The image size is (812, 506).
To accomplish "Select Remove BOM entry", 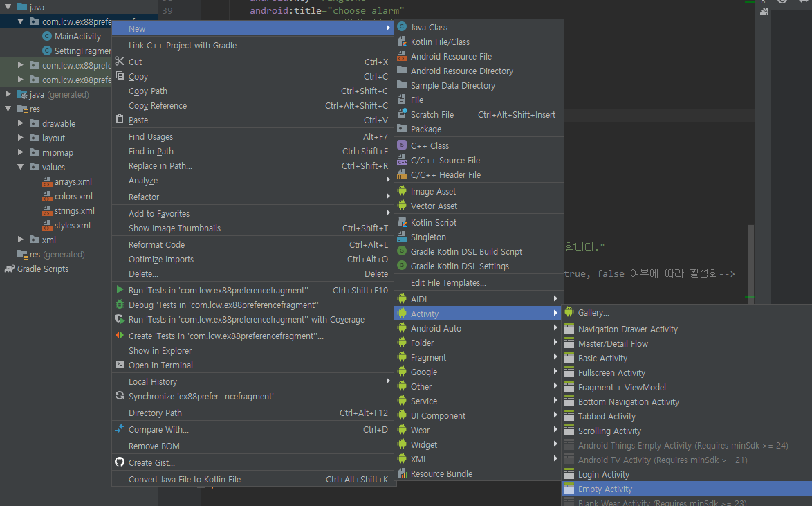I will coord(252,446).
